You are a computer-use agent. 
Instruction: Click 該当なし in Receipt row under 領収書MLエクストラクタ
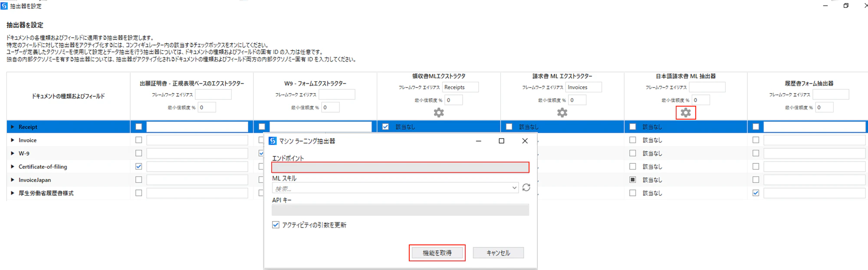[405, 127]
